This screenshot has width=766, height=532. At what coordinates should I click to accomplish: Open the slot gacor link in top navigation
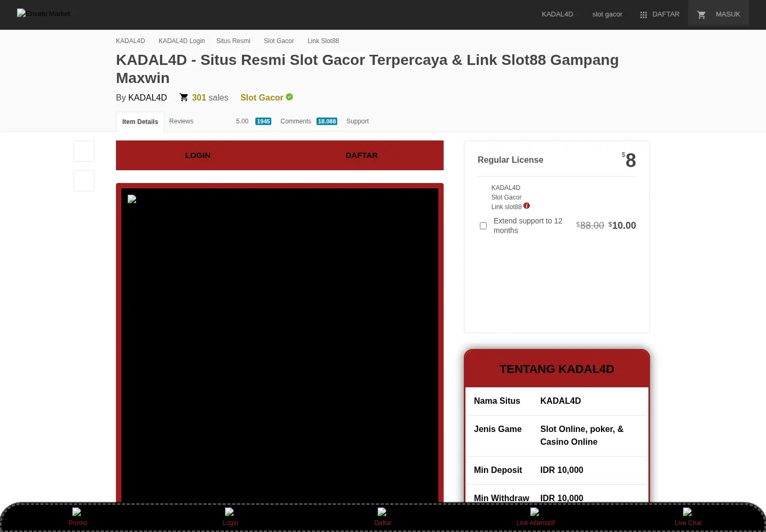607,14
